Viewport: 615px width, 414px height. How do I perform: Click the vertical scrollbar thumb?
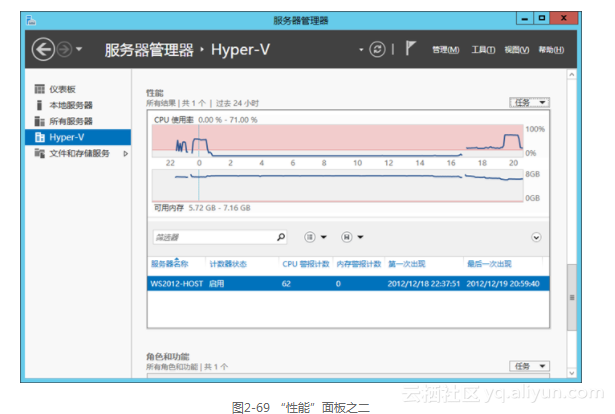[x=572, y=297]
